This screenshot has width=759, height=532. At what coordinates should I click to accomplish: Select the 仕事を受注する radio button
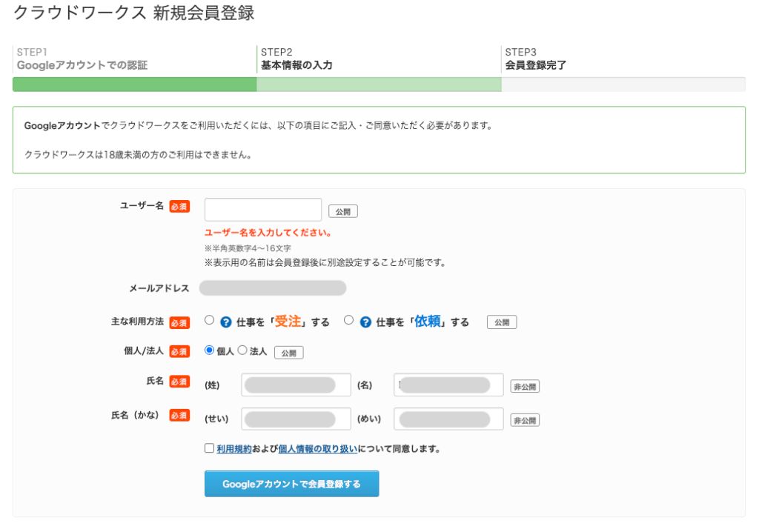210,321
